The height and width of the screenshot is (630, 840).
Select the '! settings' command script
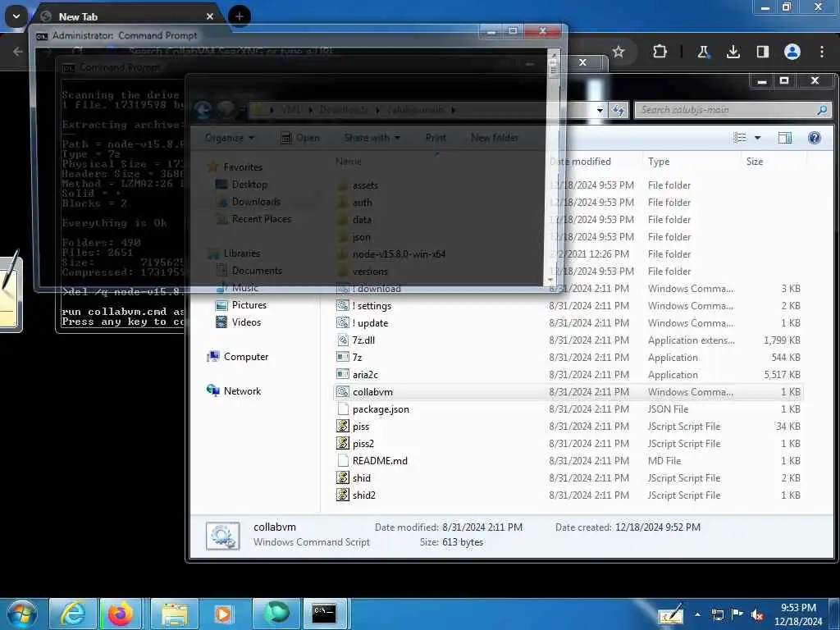click(372, 306)
